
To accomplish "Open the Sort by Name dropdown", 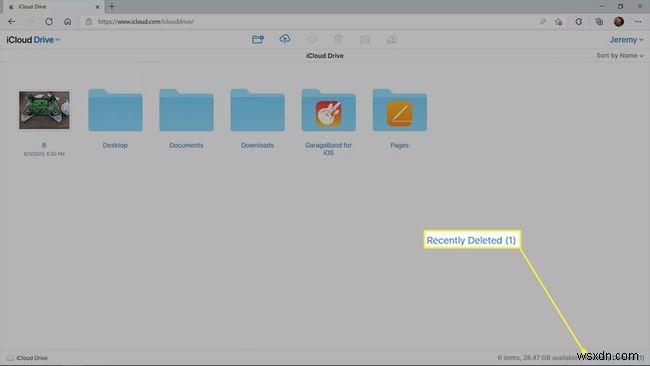I will (620, 56).
